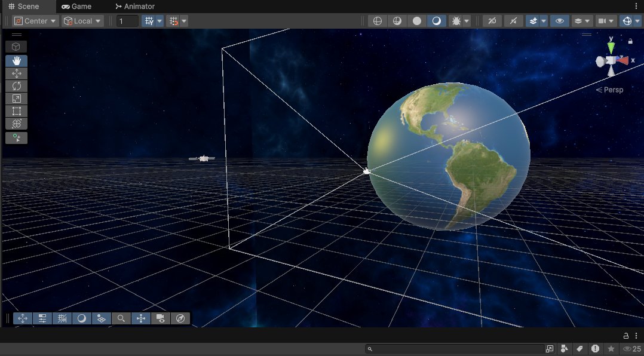Image resolution: width=644 pixels, height=356 pixels.
Task: Toggle scene effects (skybox, fog) button
Action: [533, 21]
